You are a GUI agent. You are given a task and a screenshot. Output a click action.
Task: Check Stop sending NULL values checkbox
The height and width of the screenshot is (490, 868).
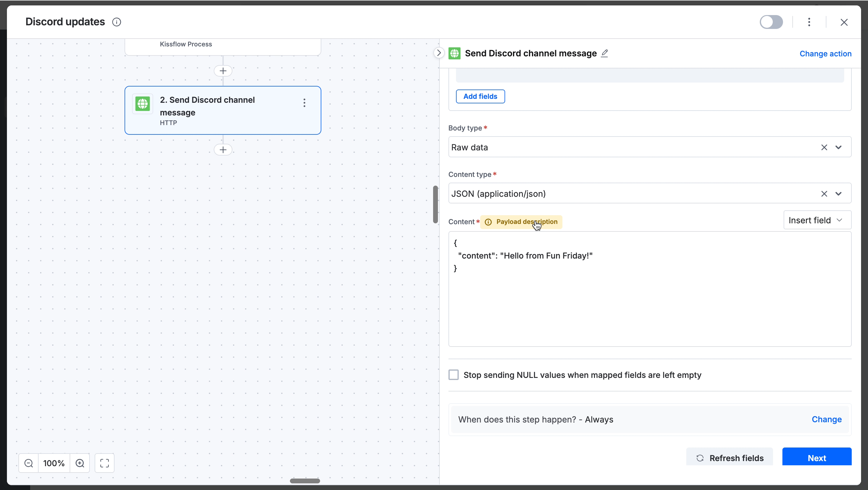pos(454,375)
